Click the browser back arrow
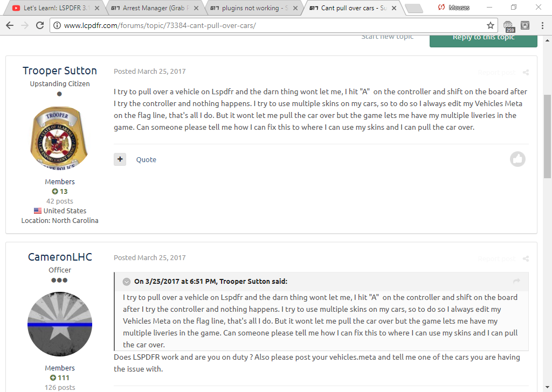This screenshot has height=392, width=552. pyautogui.click(x=10, y=25)
